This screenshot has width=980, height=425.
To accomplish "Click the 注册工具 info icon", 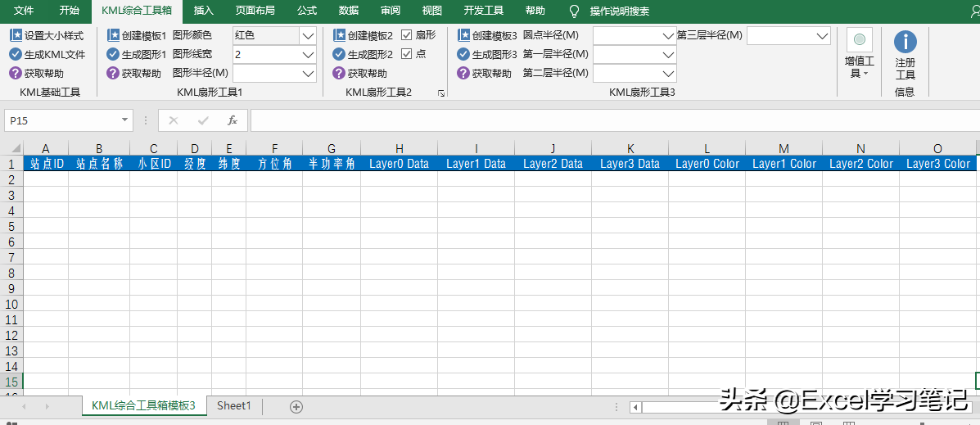I will click(905, 43).
